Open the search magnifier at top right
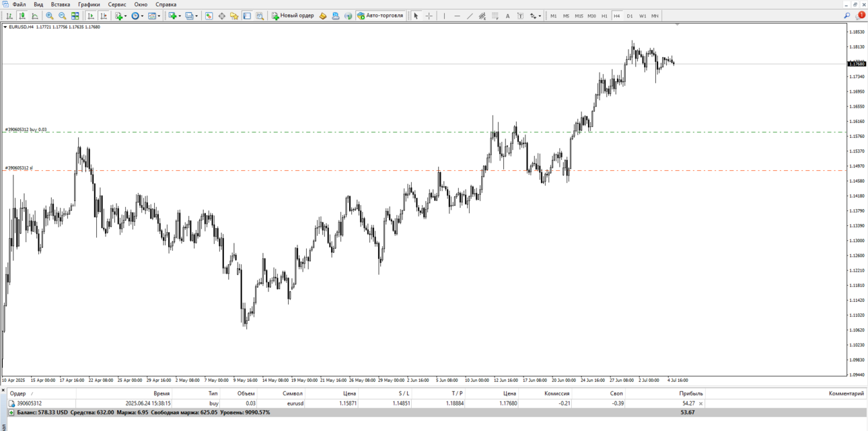The width and height of the screenshot is (868, 431). 846,15
